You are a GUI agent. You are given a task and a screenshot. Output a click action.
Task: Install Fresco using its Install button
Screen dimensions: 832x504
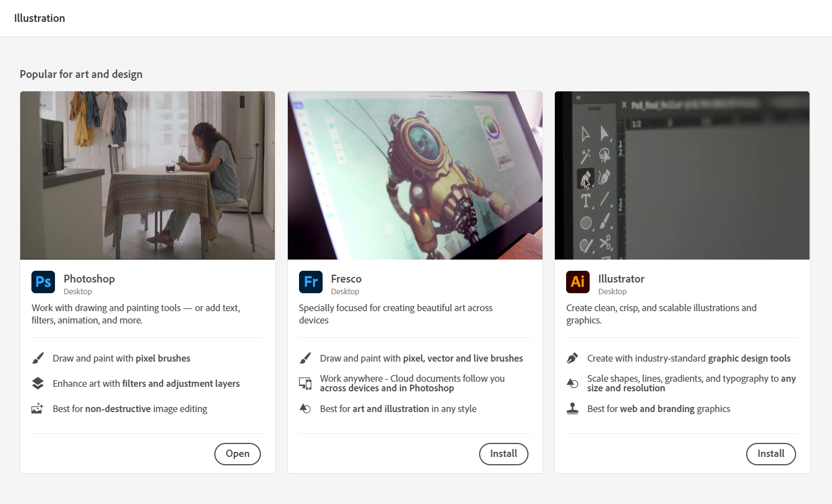tap(504, 454)
